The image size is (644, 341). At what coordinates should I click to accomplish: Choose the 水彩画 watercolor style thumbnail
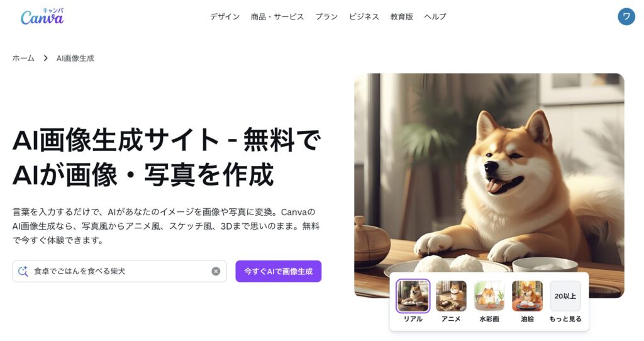point(489,296)
